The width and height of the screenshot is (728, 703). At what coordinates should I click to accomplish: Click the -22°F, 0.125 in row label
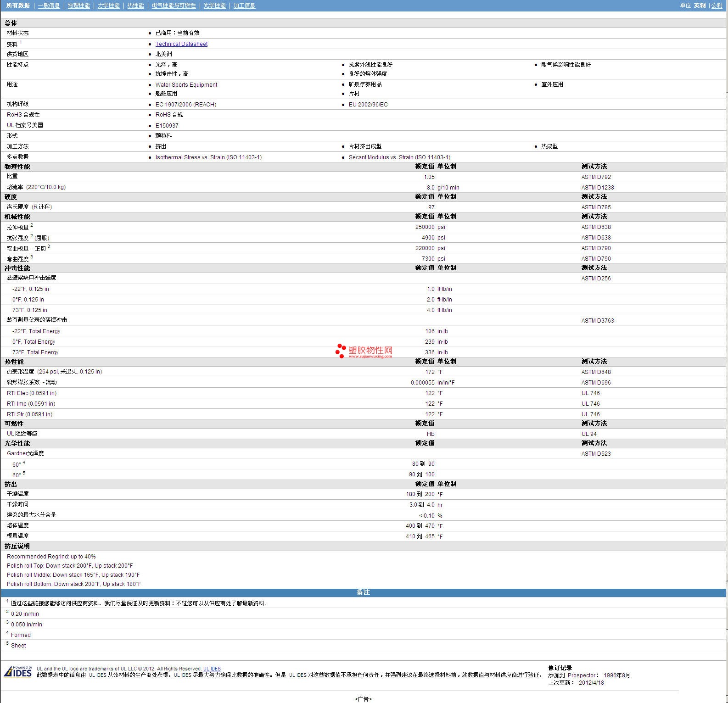click(30, 289)
